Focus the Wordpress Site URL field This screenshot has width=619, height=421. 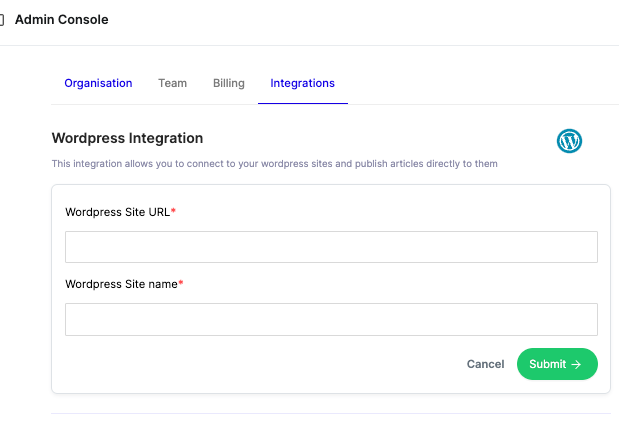point(331,247)
